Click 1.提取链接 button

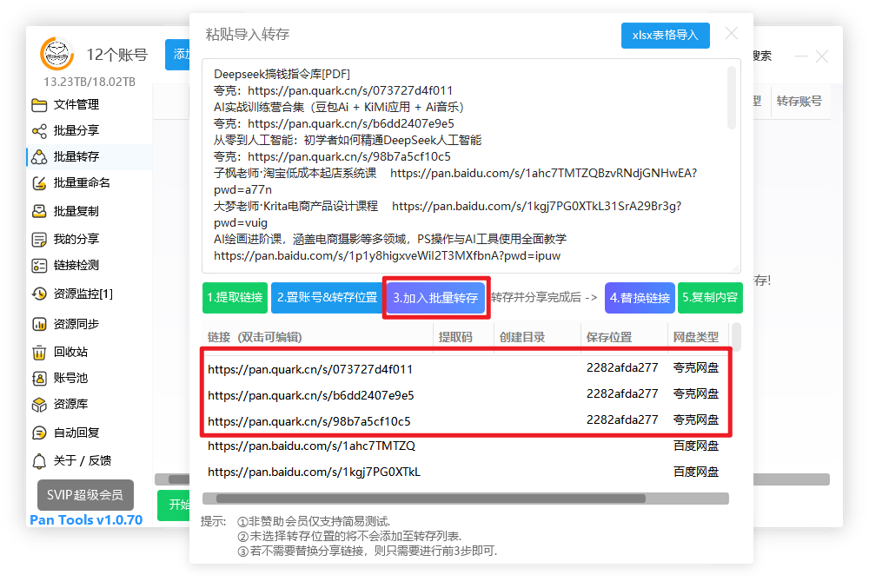[235, 298]
